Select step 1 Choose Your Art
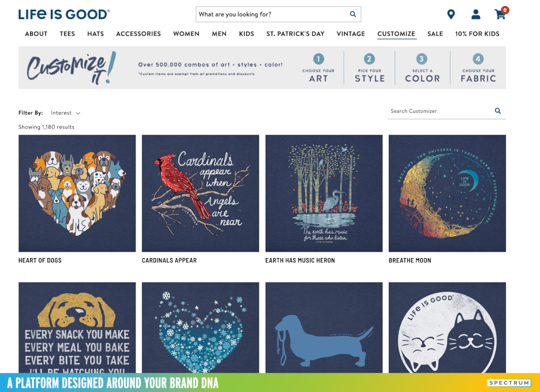This screenshot has width=540, height=392. tap(318, 68)
